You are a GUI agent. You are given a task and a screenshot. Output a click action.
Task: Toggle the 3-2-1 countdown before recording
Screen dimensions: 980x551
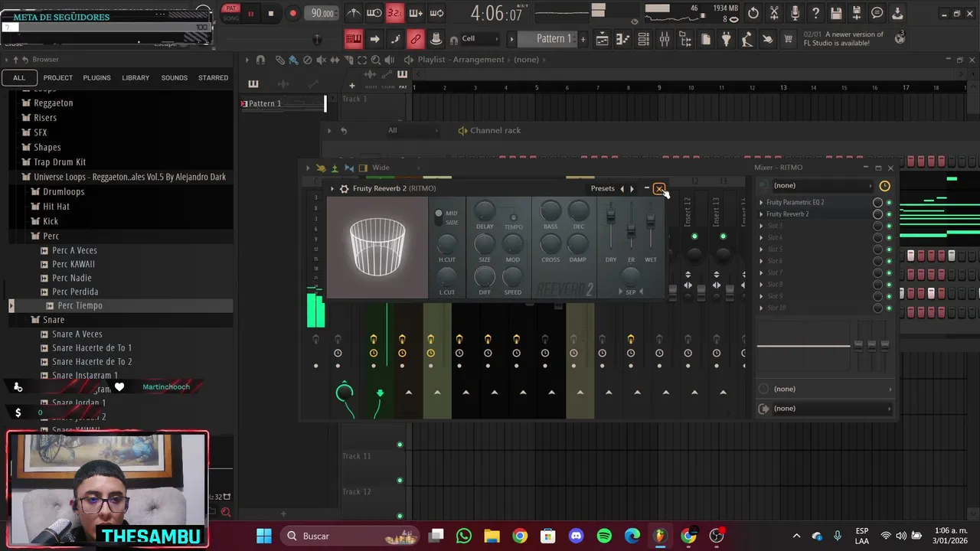click(394, 13)
